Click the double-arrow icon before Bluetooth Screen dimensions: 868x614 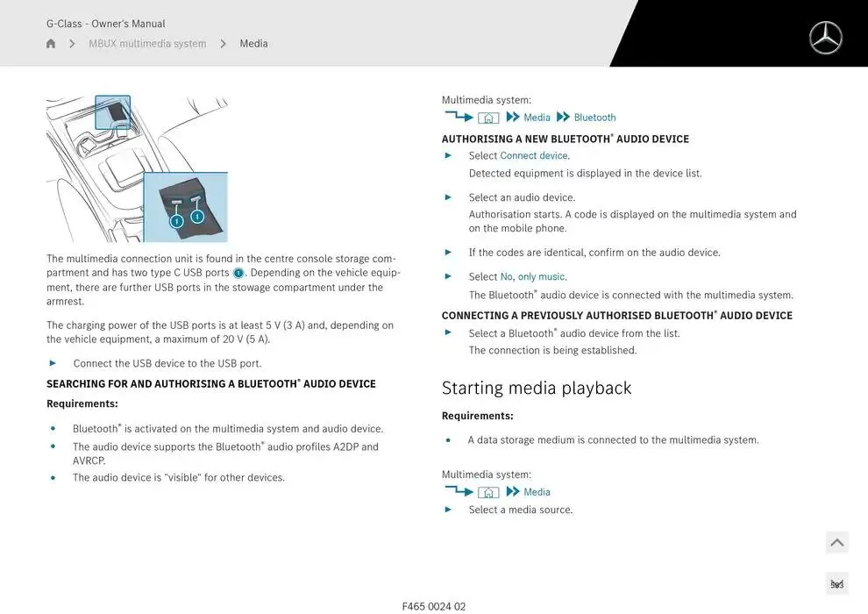point(563,118)
